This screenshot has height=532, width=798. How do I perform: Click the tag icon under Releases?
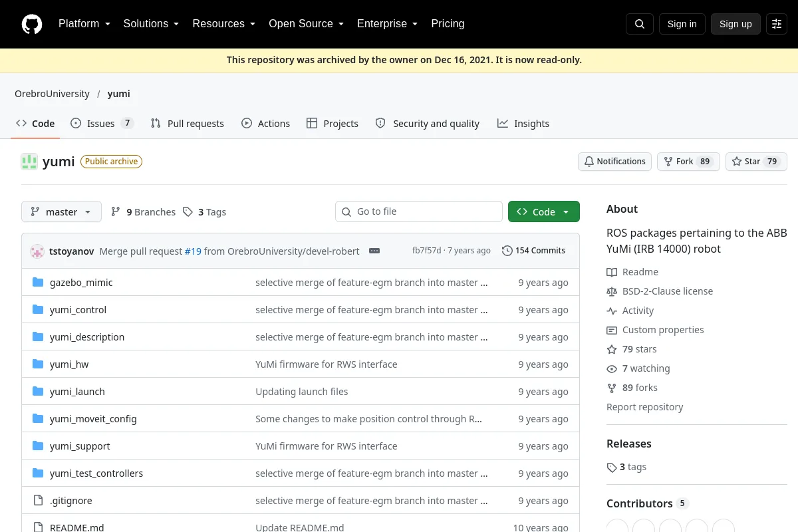(x=612, y=467)
